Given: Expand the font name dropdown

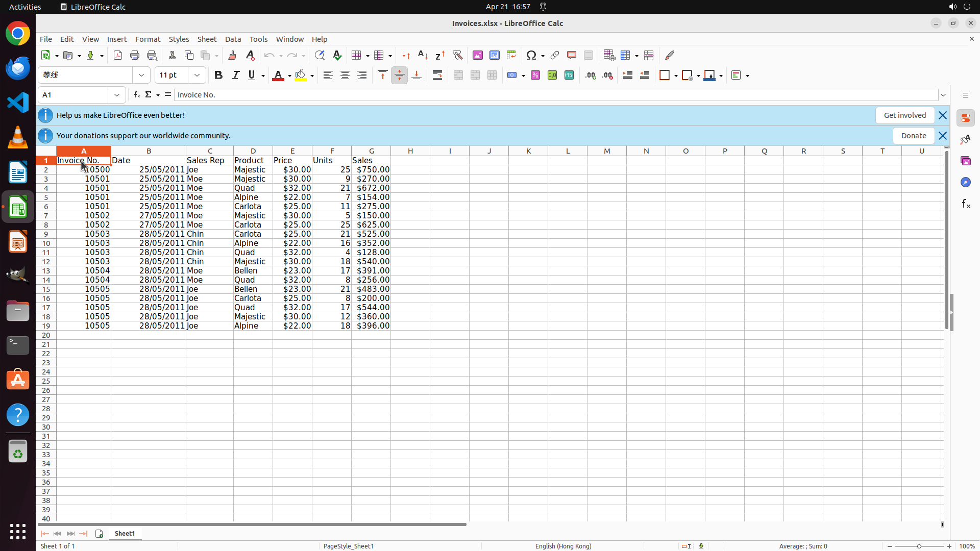Looking at the screenshot, I should pos(141,76).
